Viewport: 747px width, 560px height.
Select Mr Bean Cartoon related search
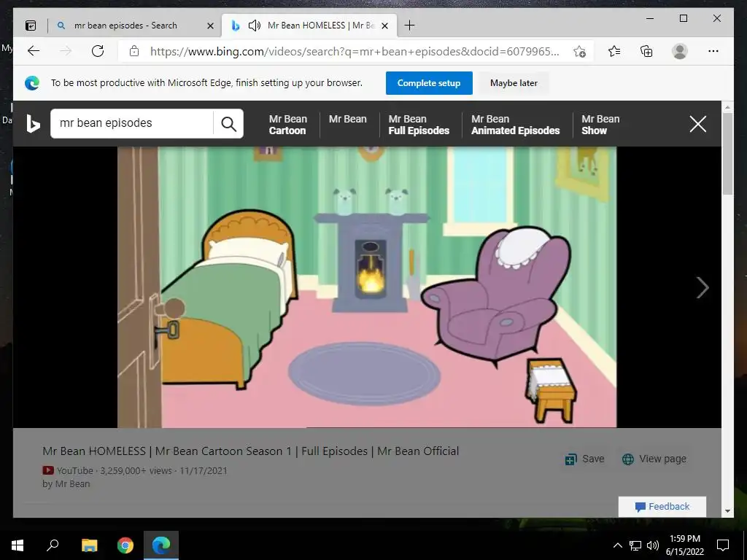(287, 125)
